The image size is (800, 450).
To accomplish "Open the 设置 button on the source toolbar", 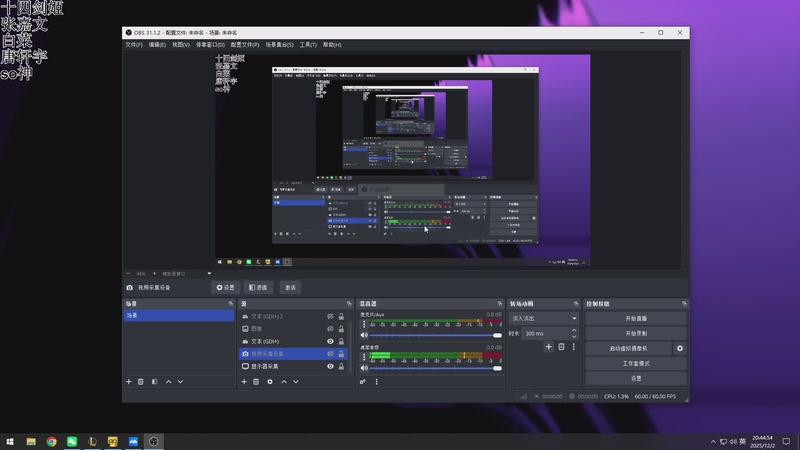I will tap(226, 288).
